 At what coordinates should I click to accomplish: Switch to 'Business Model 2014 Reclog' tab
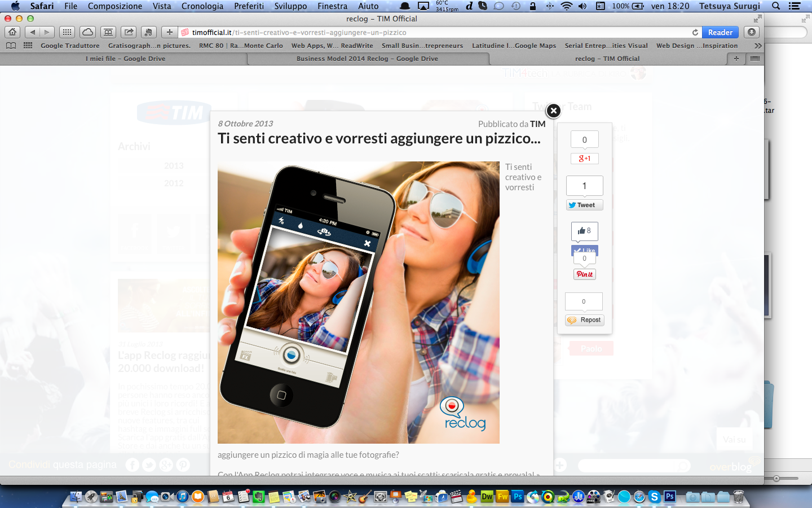(x=367, y=58)
